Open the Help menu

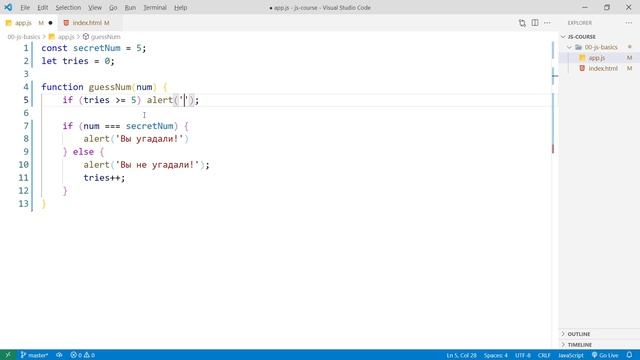coord(180,7)
